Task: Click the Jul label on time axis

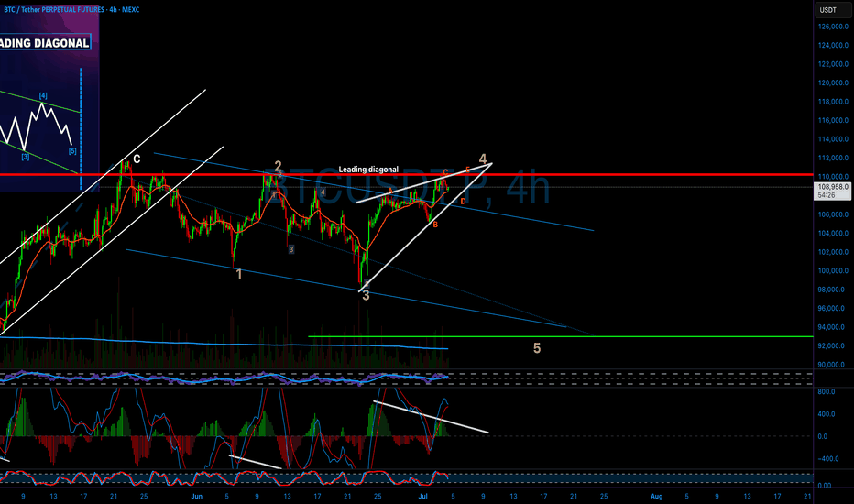Action: [x=422, y=497]
